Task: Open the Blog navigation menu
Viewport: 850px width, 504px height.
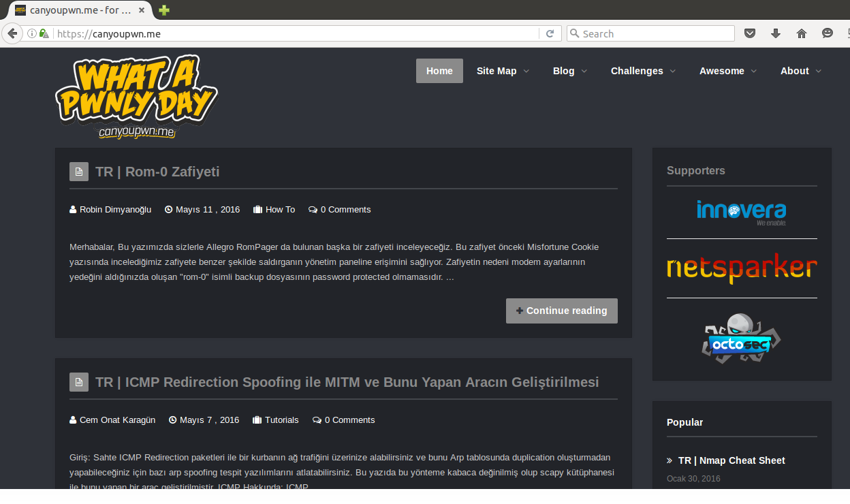Action: 569,71
